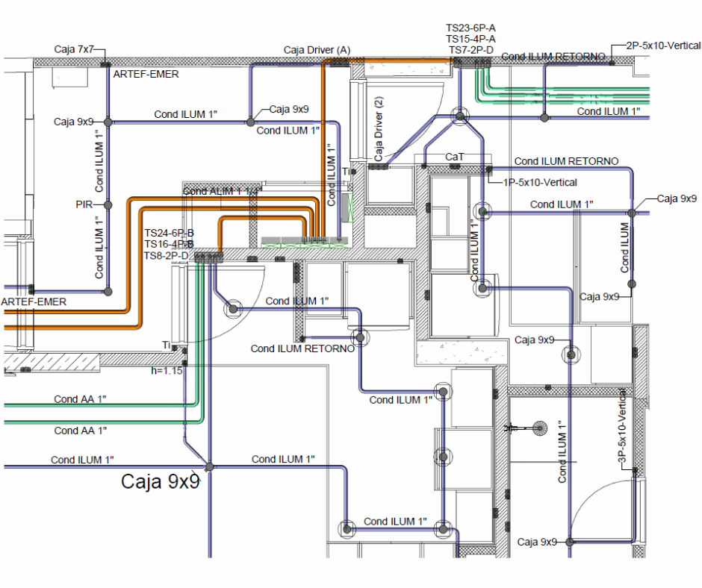The height and width of the screenshot is (588, 702).
Task: Click the h=1.15 height annotation
Action: [x=167, y=370]
